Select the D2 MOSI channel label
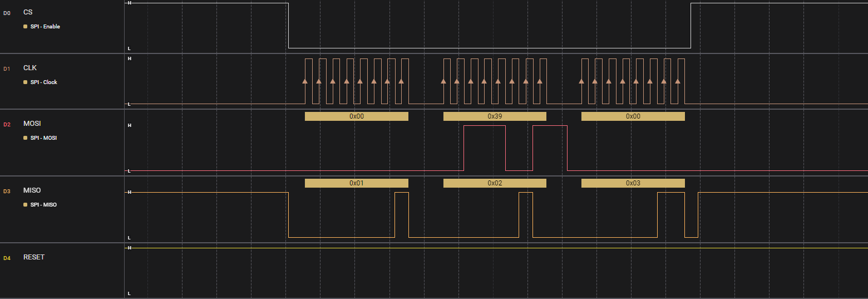The height and width of the screenshot is (299, 868). pos(32,124)
